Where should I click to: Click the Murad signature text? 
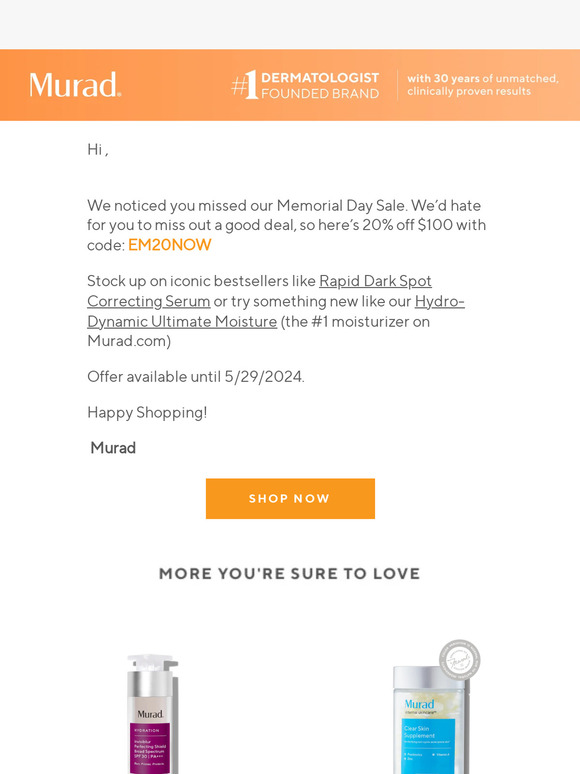pyautogui.click(x=113, y=448)
